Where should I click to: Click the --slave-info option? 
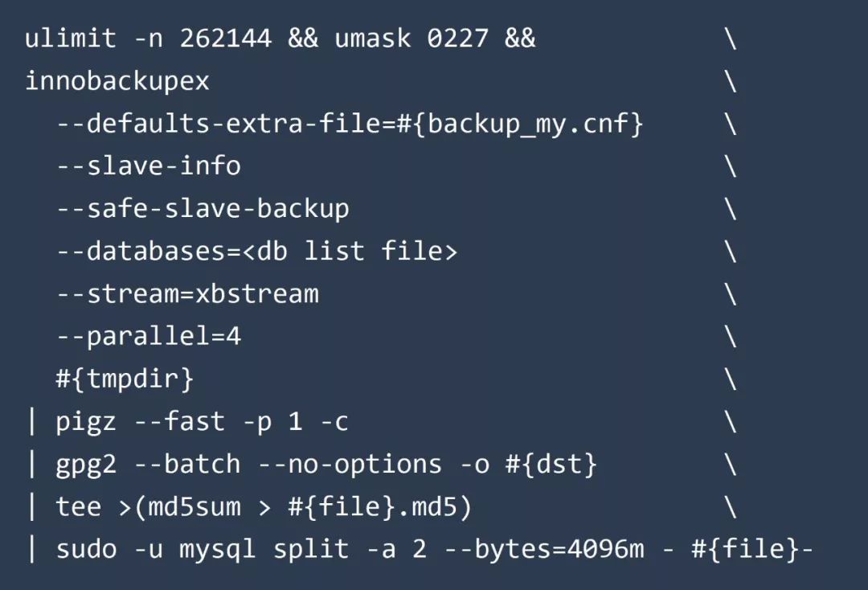click(149, 166)
